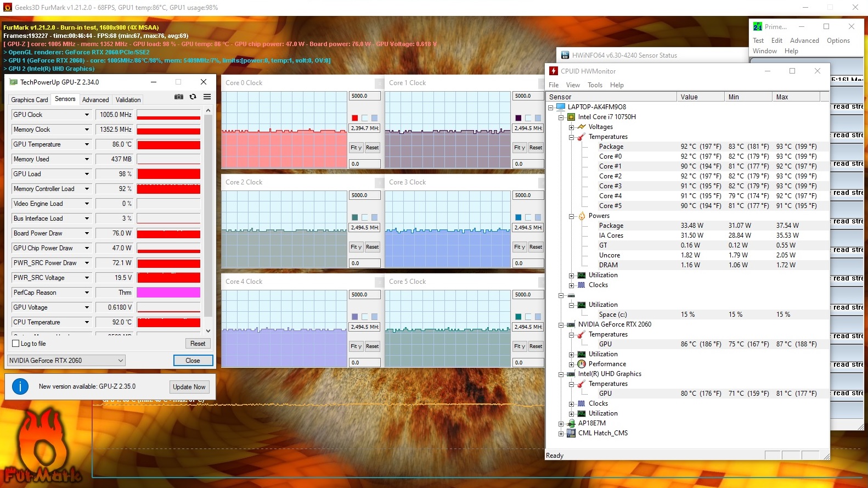This screenshot has height=488, width=868.
Task: Click Reset in the GPU-Z window
Action: point(198,344)
